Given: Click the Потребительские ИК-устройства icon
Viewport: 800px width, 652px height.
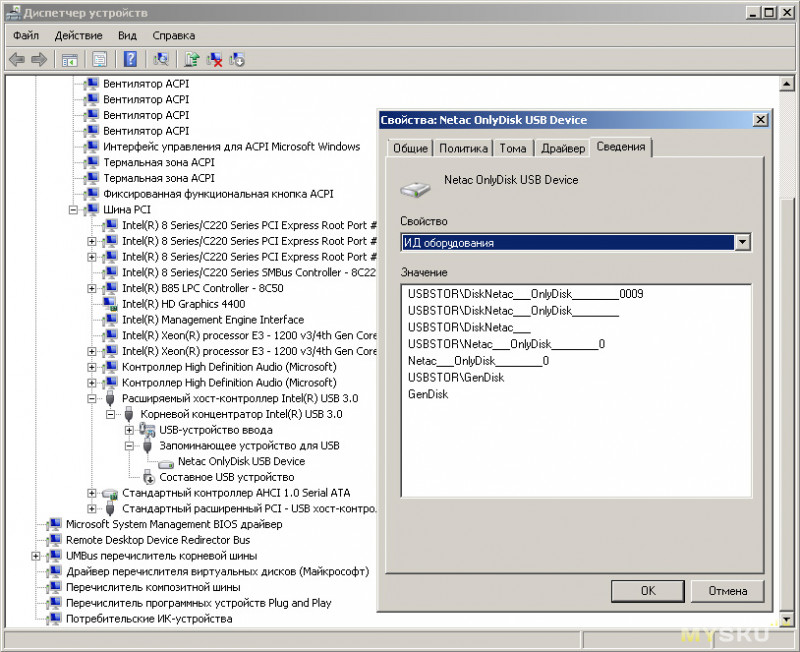Looking at the screenshot, I should click(54, 618).
